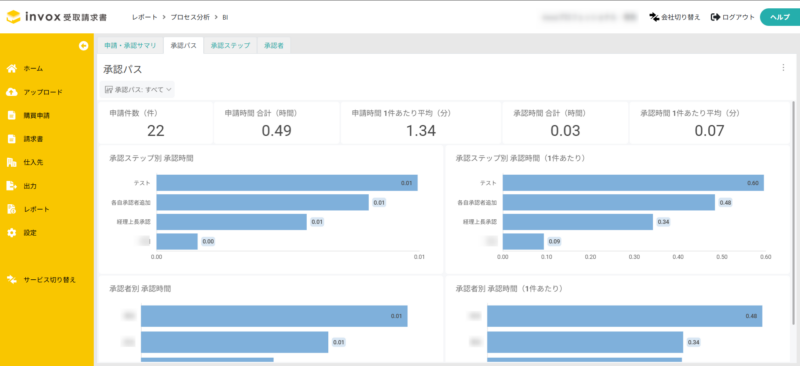Switch to the 承認ステップ tab
This screenshot has height=366, width=800.
tap(231, 45)
